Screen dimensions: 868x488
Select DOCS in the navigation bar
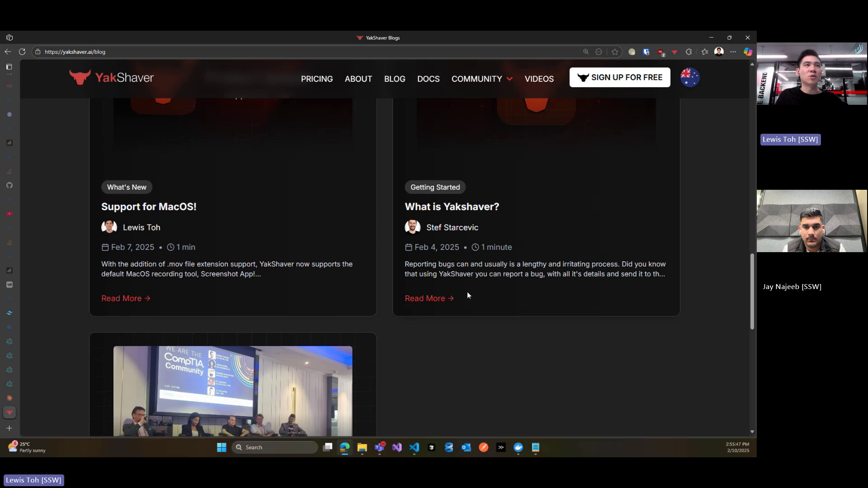coord(429,79)
